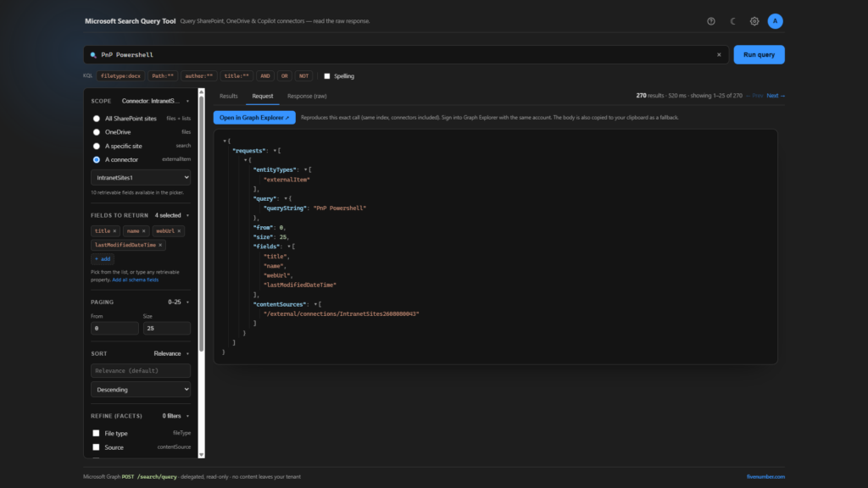Viewport: 868px width, 488px height.
Task: Click the Prev results link
Action: coord(754,96)
